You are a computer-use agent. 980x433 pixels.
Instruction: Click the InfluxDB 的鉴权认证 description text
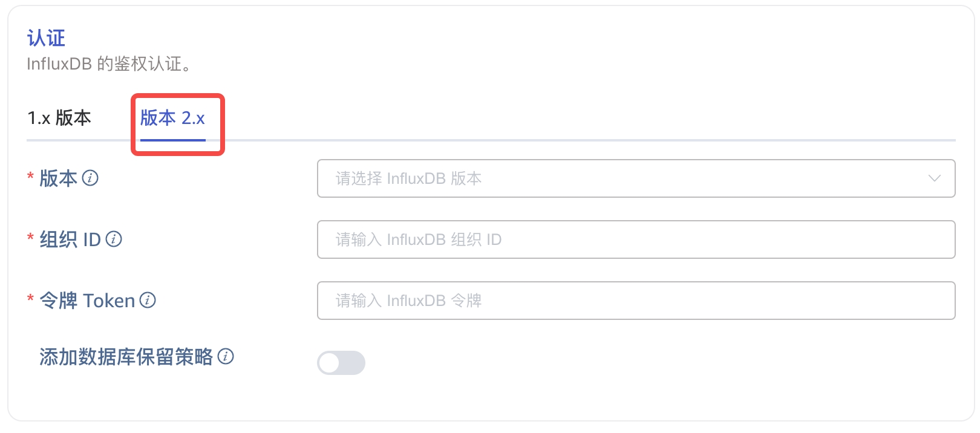(109, 63)
